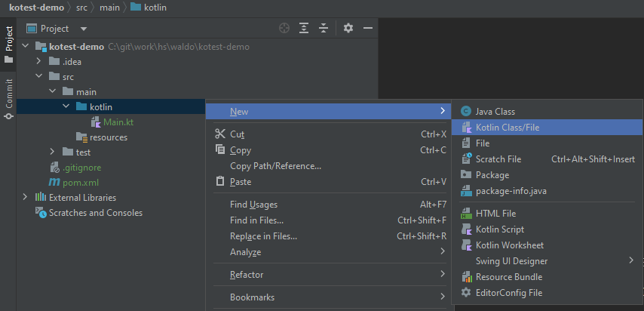
Task: Click the Scratch File icon
Action: (x=466, y=159)
